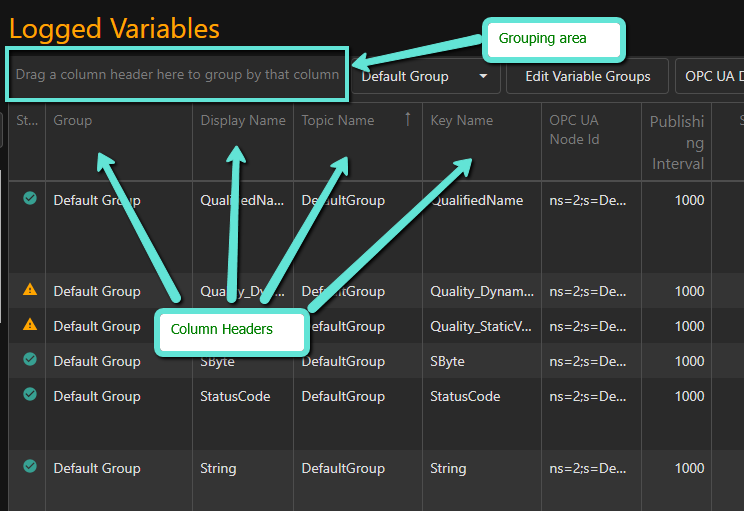The image size is (744, 511).
Task: Sort by the Display Name column header
Action: pyautogui.click(x=243, y=120)
